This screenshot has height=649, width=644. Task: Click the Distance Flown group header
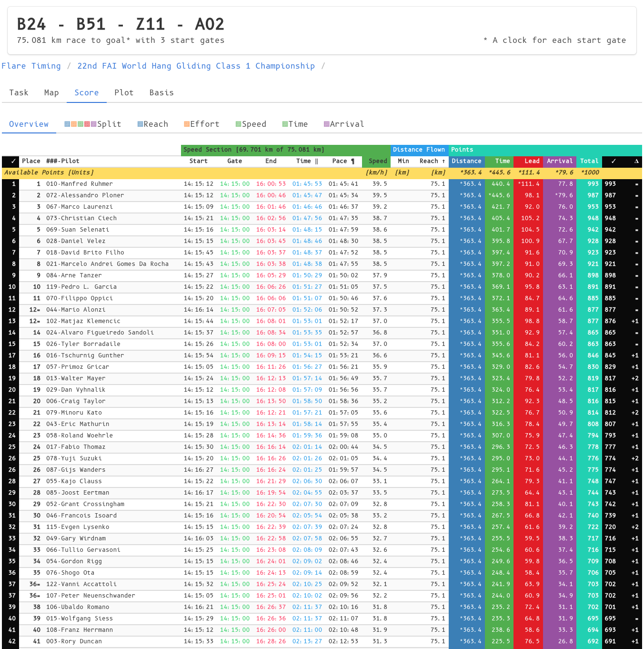tap(419, 150)
